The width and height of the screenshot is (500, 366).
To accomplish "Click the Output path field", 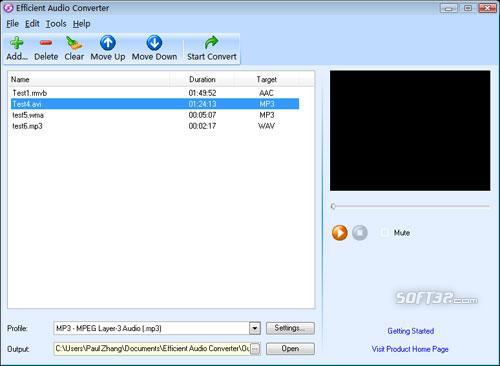I will 152,349.
